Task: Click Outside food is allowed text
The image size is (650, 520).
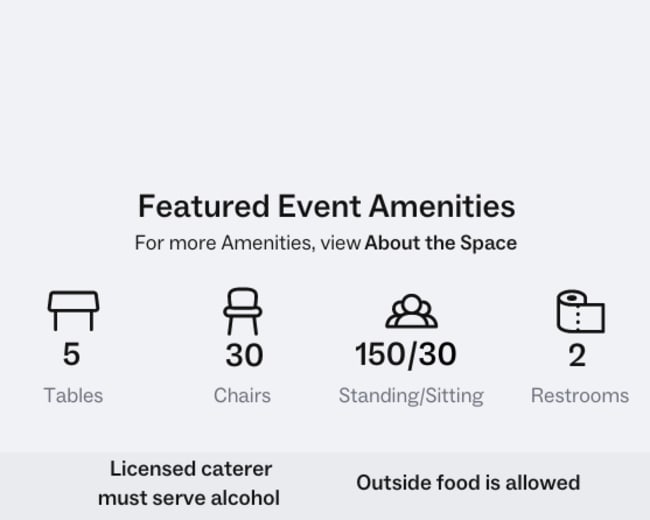Action: (468, 483)
